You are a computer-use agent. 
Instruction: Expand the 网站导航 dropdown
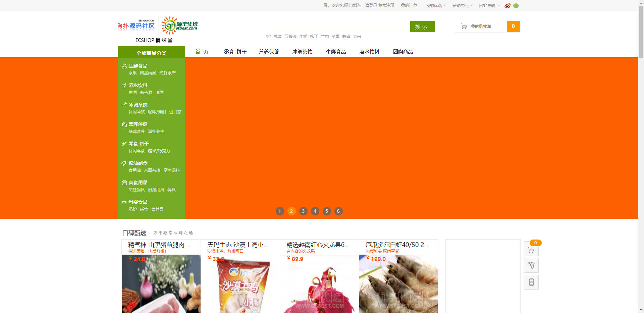[489, 5]
